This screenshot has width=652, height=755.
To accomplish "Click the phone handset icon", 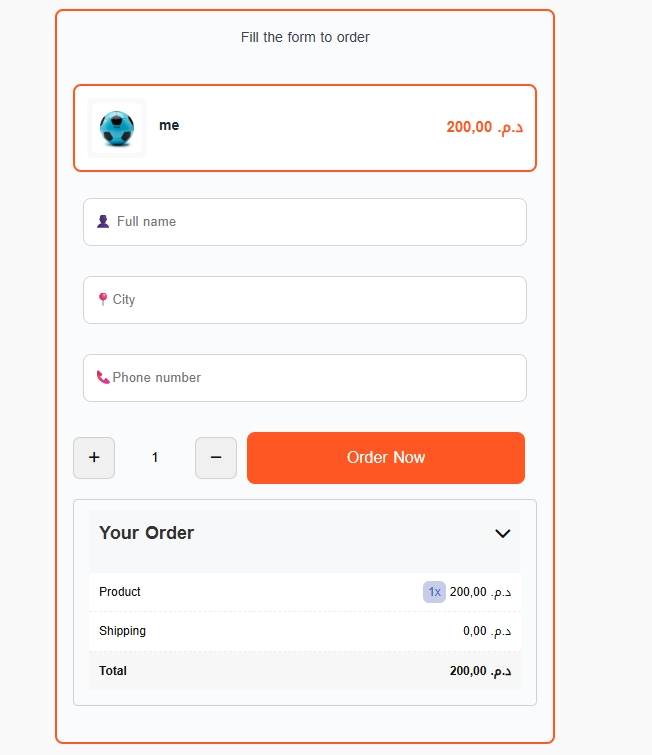I will 103,377.
